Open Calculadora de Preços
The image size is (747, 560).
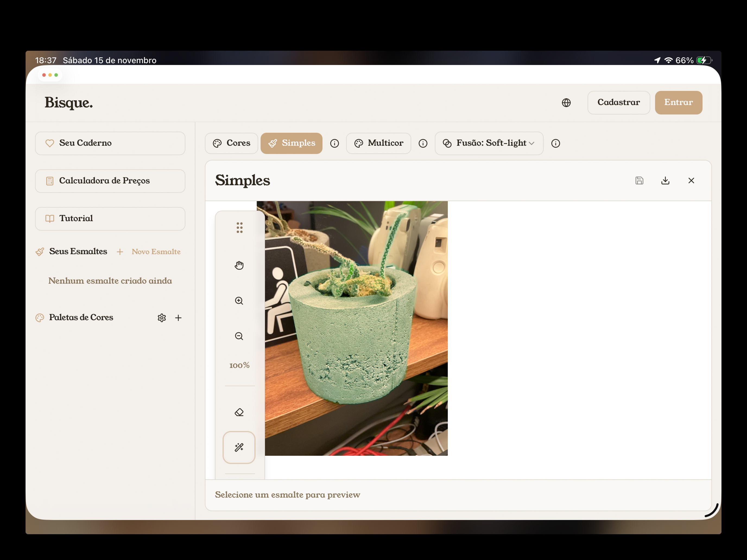(110, 181)
